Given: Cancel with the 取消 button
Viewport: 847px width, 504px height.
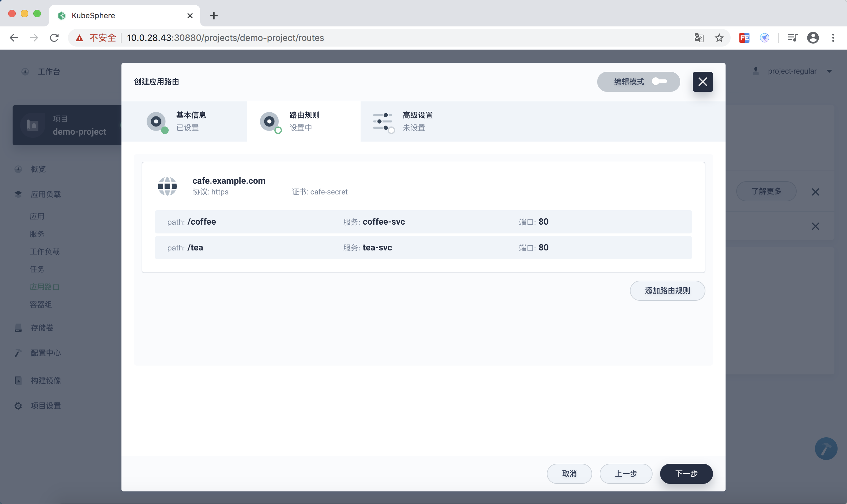Looking at the screenshot, I should point(569,473).
